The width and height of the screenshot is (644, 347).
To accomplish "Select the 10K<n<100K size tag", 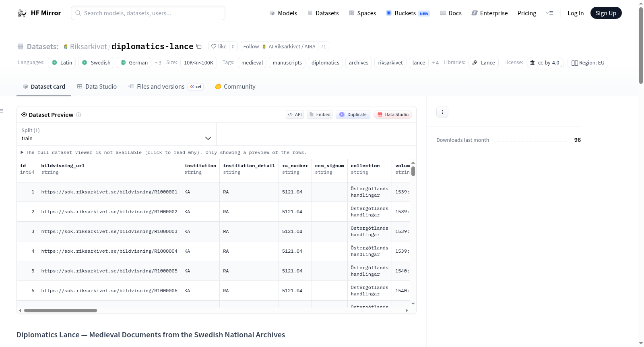I will tap(199, 62).
